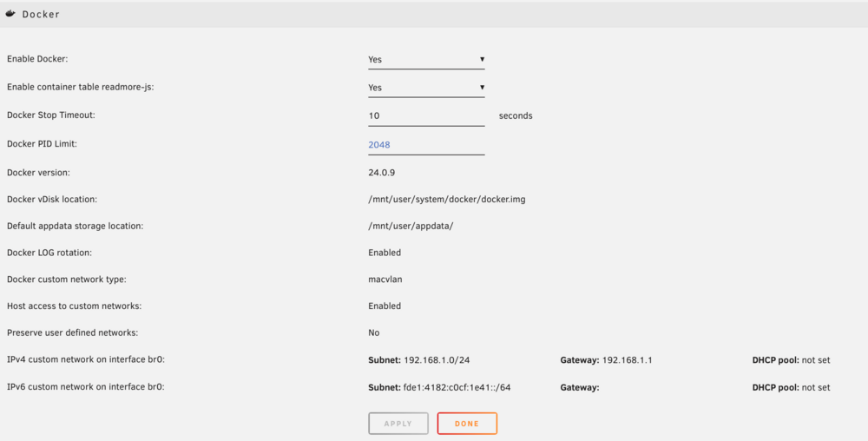Click the Docker LOG rotation Enabled value

click(385, 253)
